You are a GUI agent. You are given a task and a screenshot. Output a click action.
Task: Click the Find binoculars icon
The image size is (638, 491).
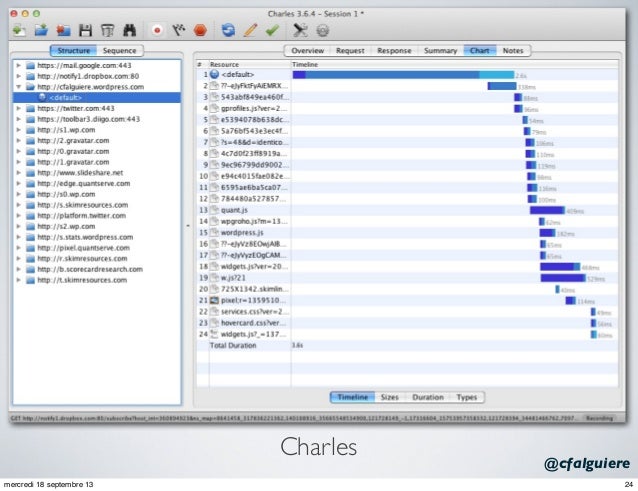tap(129, 30)
